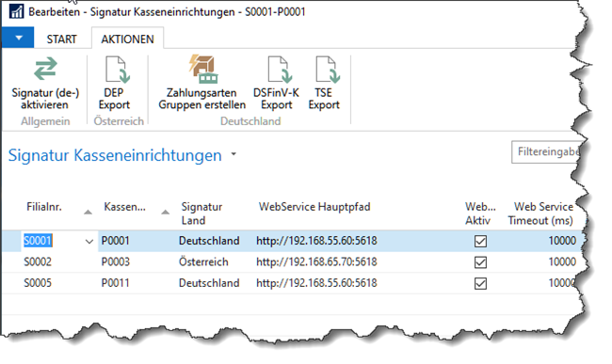Toggle Web Aktiv checkbox for S0005
612x364 pixels.
click(x=480, y=283)
